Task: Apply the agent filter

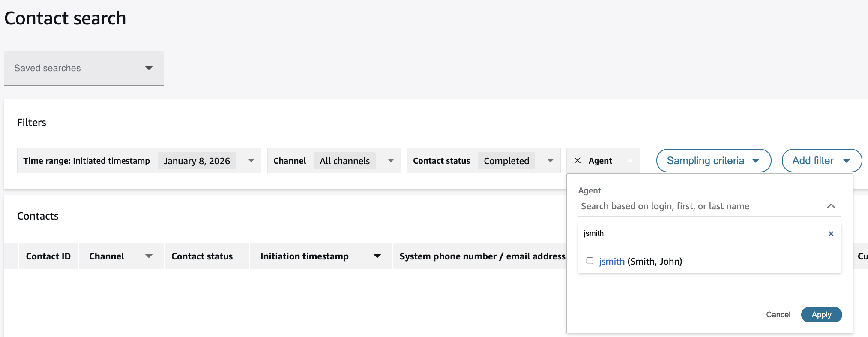Action: [x=821, y=315]
